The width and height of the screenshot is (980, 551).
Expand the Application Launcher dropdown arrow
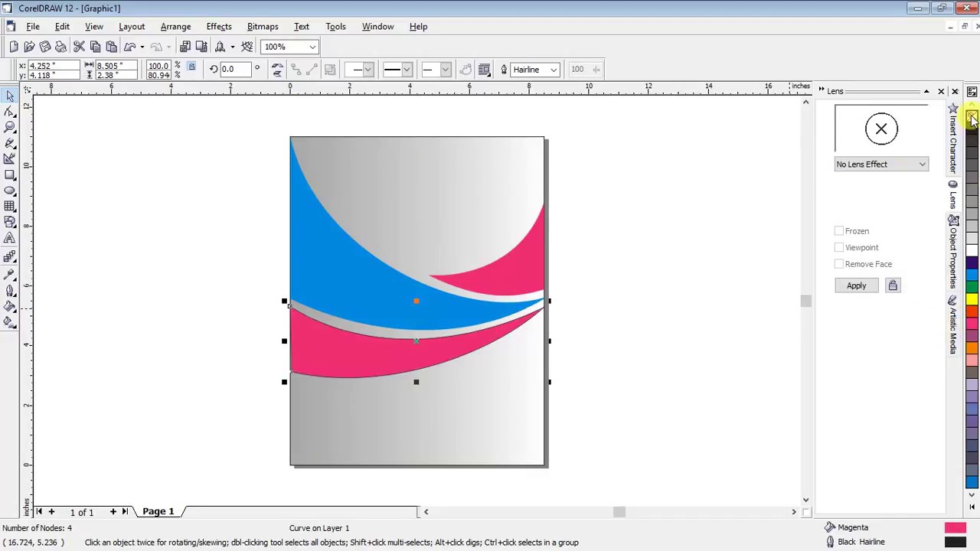(232, 47)
